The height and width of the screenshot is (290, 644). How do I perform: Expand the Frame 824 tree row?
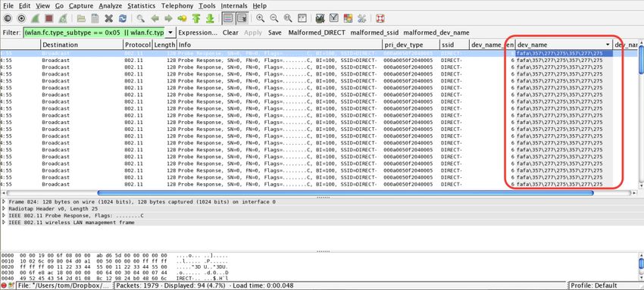click(x=4, y=202)
